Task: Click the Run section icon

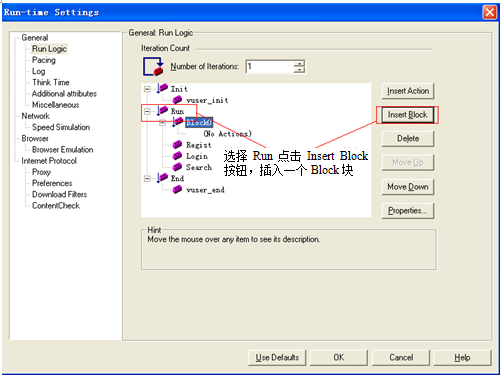Action: [x=162, y=111]
